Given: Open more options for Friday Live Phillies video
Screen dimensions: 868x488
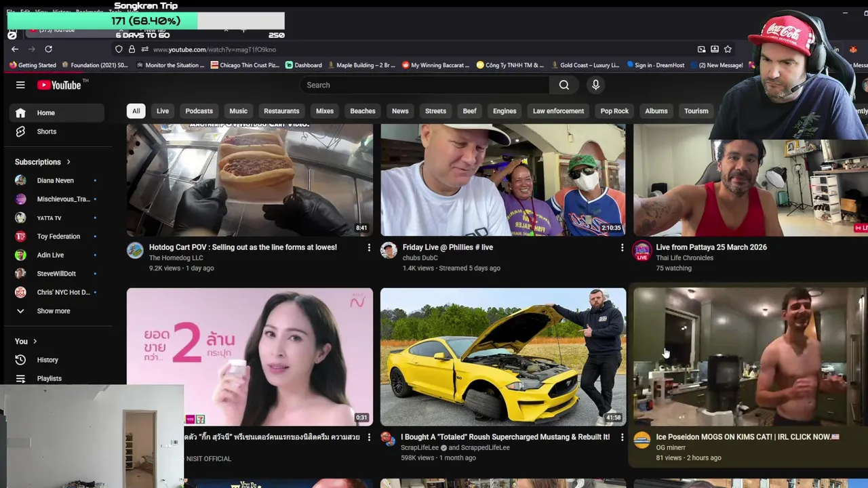Looking at the screenshot, I should click(x=622, y=248).
